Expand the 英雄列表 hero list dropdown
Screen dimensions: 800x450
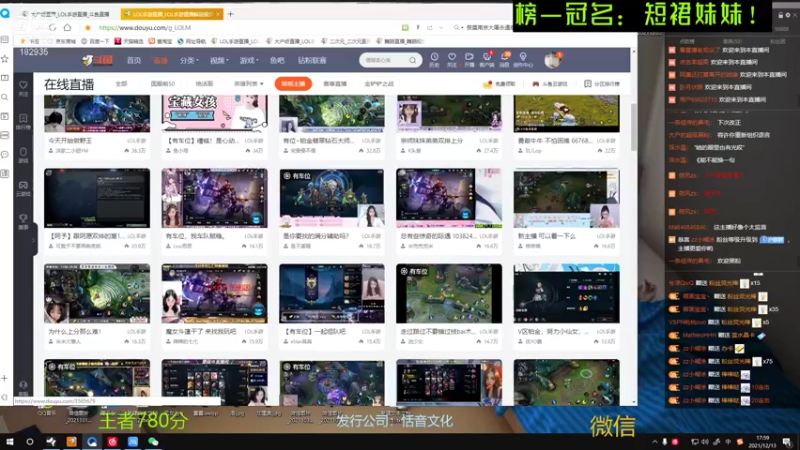(248, 84)
